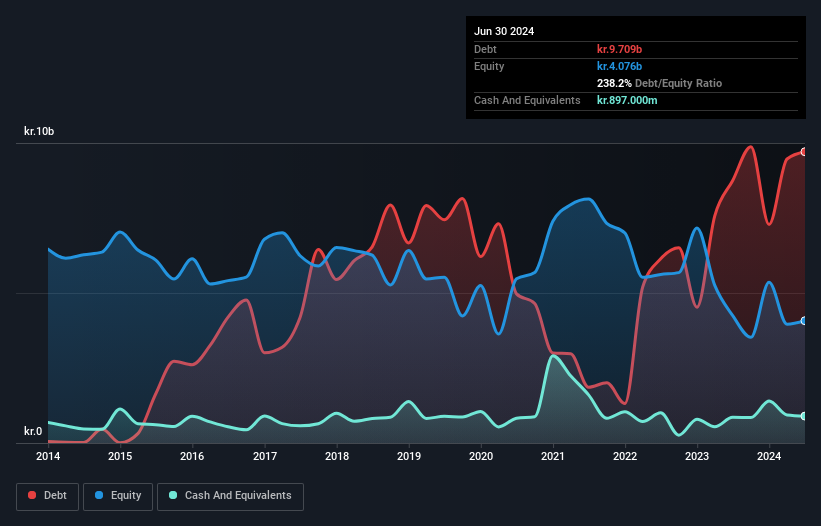Click the Equity label in tooltip

489,66
